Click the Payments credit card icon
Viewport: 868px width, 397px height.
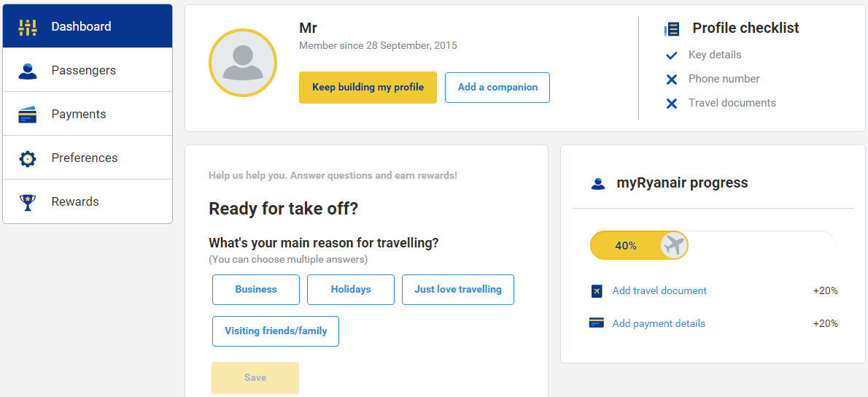pyautogui.click(x=27, y=115)
